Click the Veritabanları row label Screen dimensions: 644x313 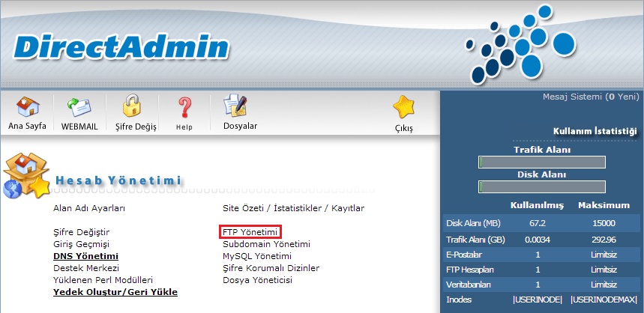(469, 285)
